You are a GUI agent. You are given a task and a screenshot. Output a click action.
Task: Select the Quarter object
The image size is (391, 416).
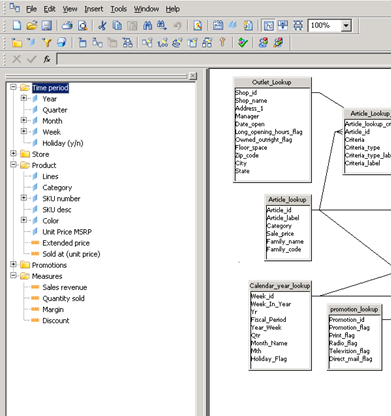click(x=55, y=110)
